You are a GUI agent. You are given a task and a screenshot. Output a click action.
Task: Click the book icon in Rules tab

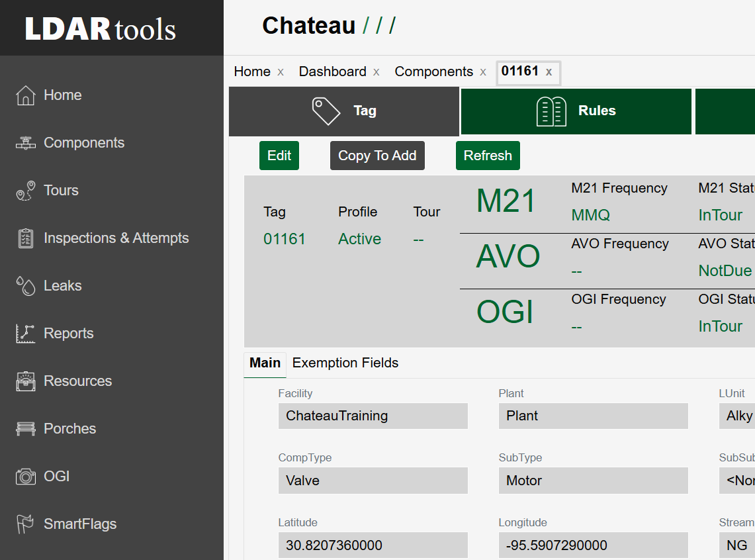click(551, 111)
